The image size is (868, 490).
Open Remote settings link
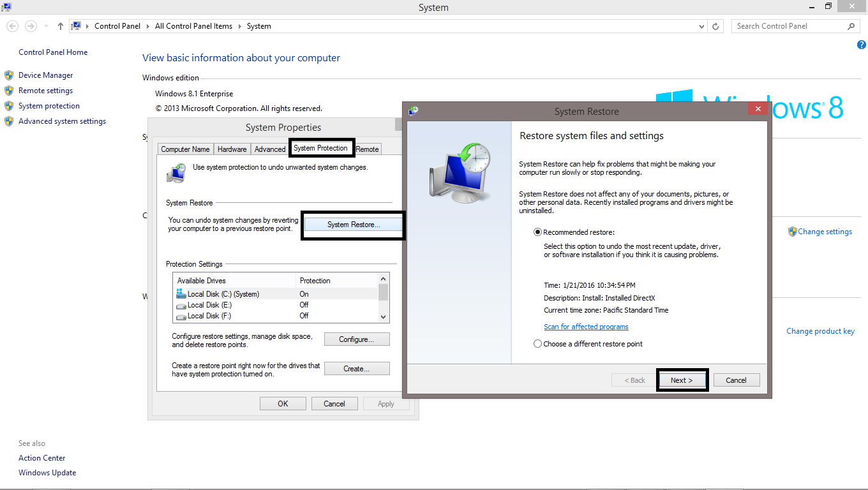(x=45, y=91)
